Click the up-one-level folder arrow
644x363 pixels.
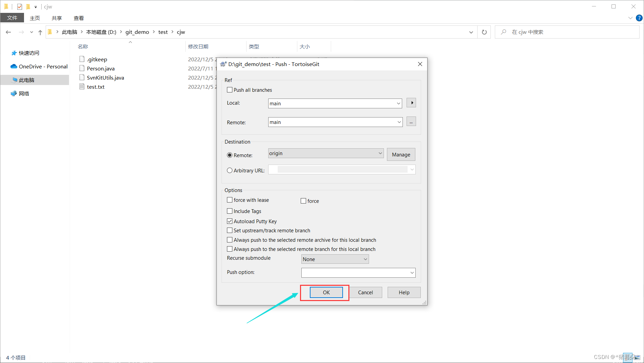pyautogui.click(x=40, y=32)
